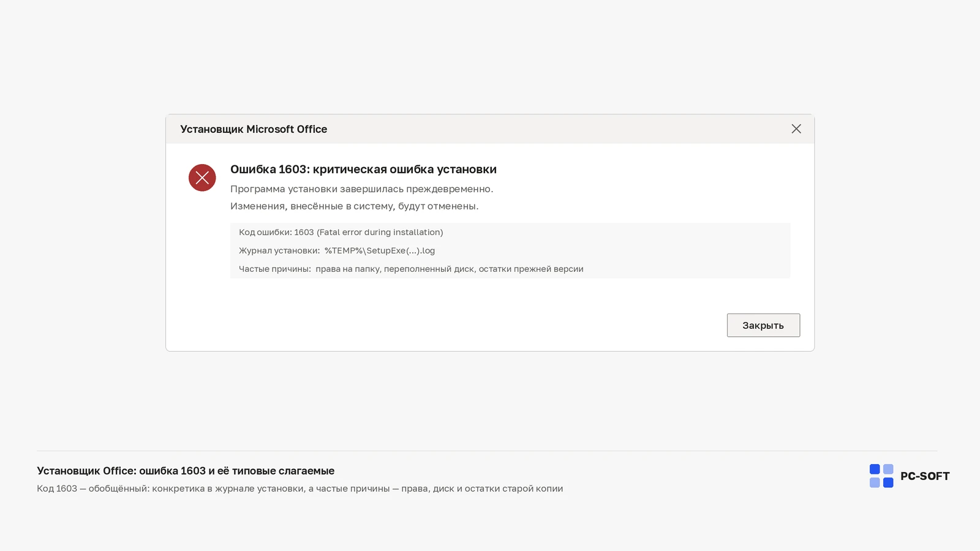Click the red error icon
980x551 pixels.
coord(202,178)
